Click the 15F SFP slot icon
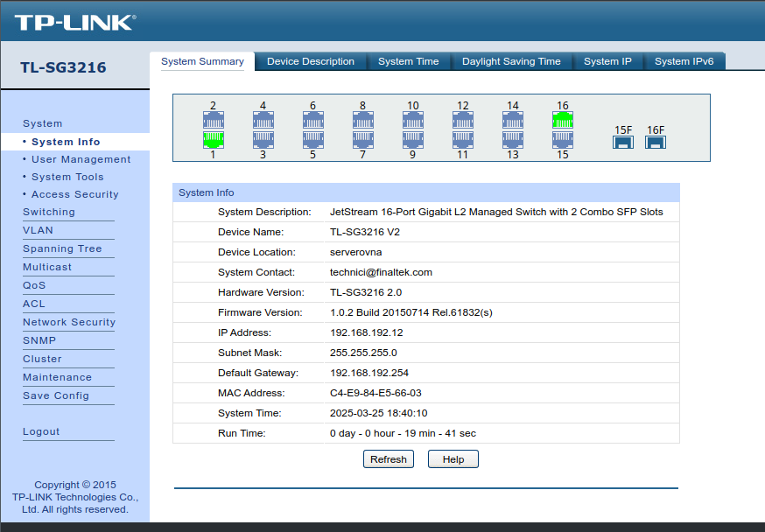The width and height of the screenshot is (765, 532). click(x=623, y=140)
